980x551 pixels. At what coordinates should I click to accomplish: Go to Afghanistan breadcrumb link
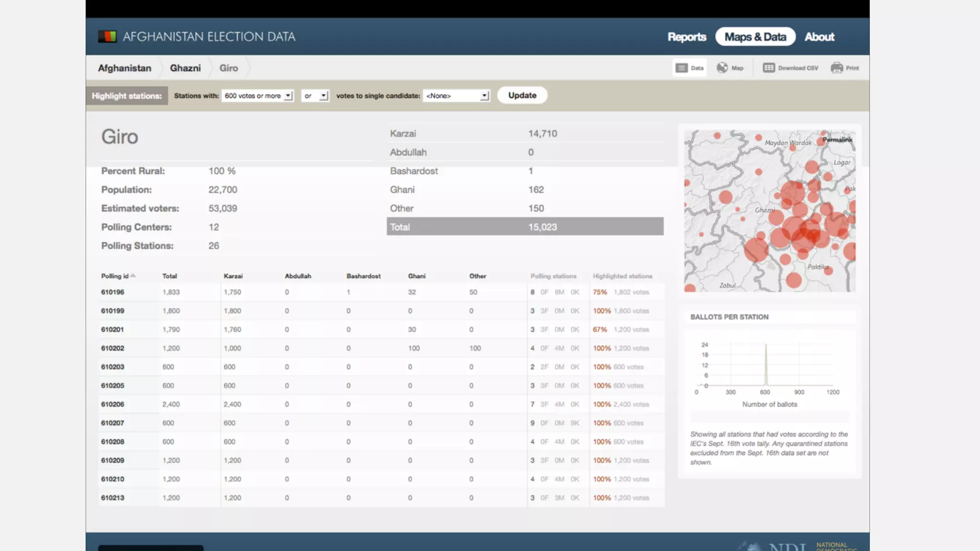124,68
